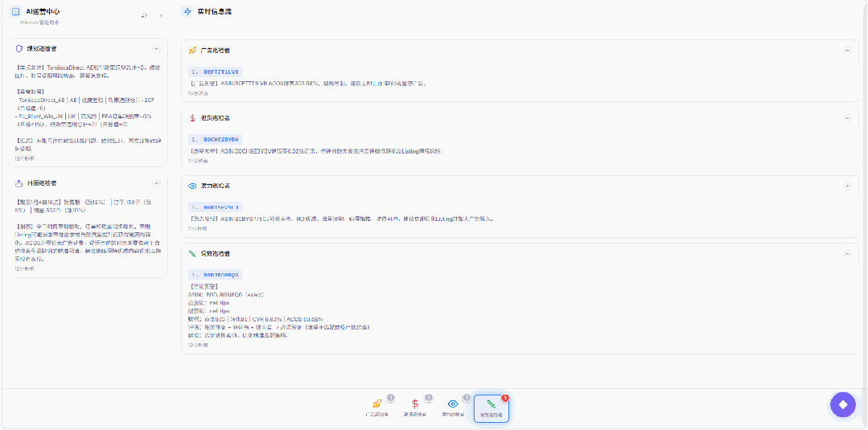Click the red dollar icon in 退货巡检者 header
This screenshot has height=430, width=868.
click(192, 118)
